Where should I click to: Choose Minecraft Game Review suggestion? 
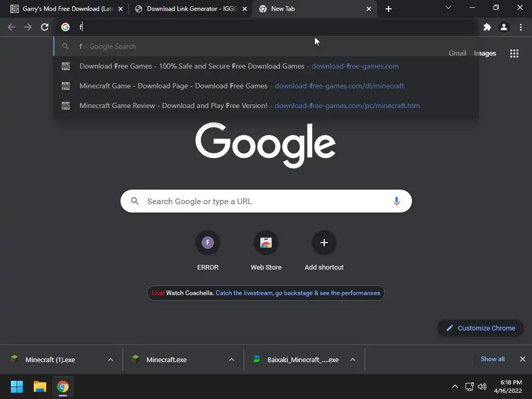pyautogui.click(x=266, y=105)
